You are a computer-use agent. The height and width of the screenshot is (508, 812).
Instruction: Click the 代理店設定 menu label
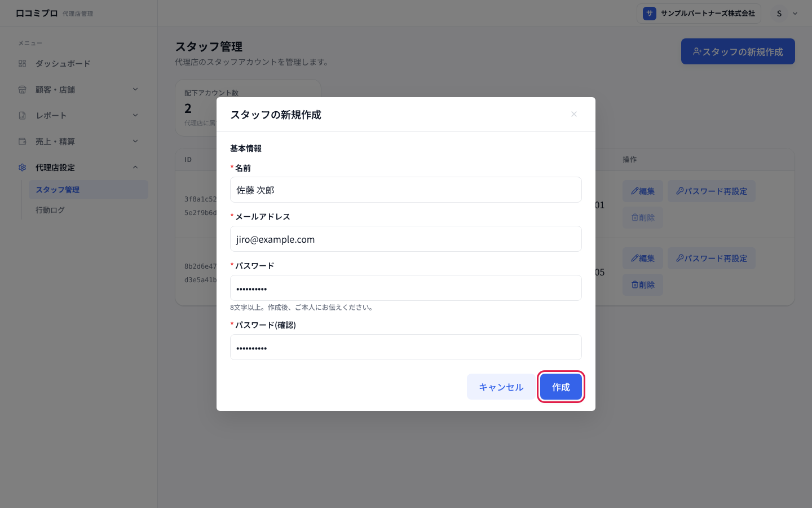(55, 168)
